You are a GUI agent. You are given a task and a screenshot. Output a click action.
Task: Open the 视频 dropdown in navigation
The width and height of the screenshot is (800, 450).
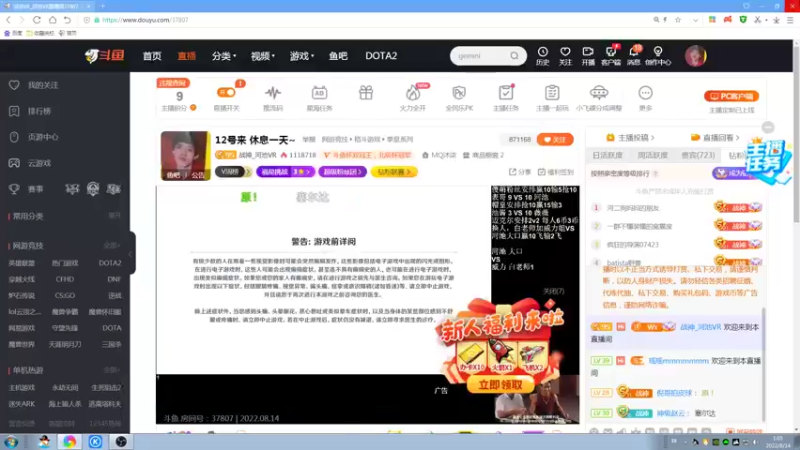tap(263, 56)
